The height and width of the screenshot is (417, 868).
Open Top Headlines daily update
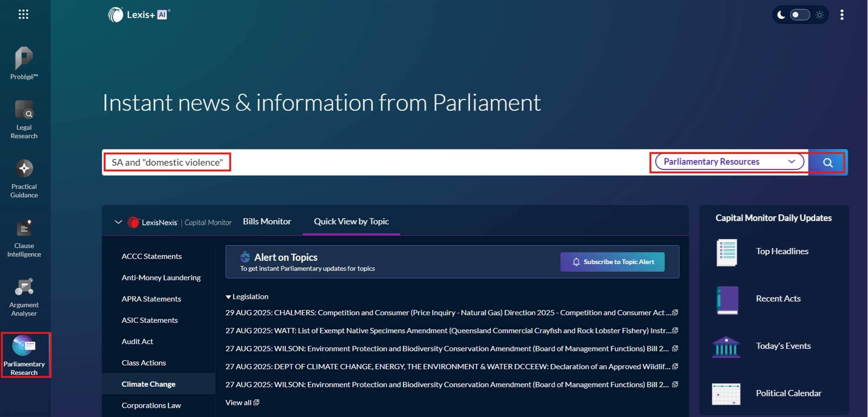pos(781,251)
